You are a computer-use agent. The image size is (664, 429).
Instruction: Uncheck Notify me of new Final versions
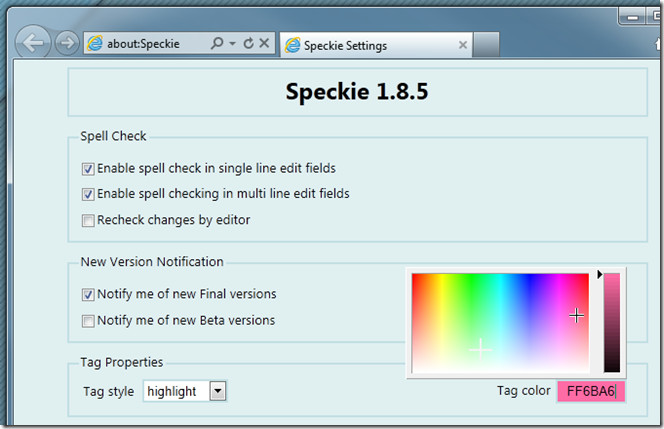(x=88, y=294)
